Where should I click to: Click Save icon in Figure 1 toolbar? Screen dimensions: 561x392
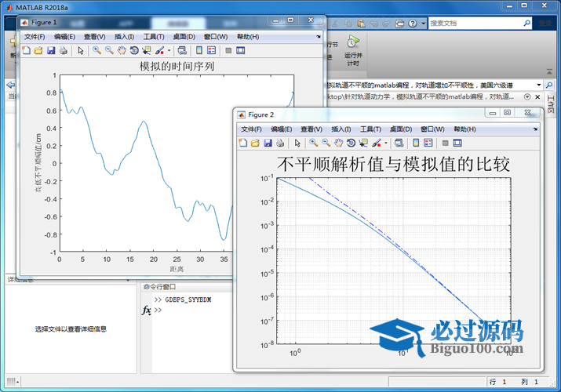pyautogui.click(x=51, y=50)
